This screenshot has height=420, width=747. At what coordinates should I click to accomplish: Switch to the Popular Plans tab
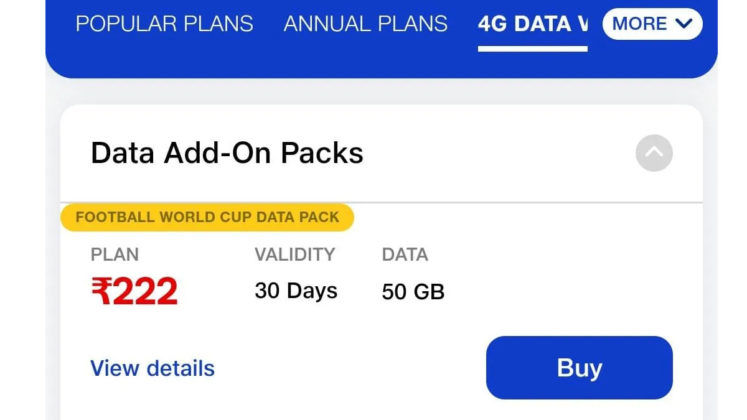164,24
